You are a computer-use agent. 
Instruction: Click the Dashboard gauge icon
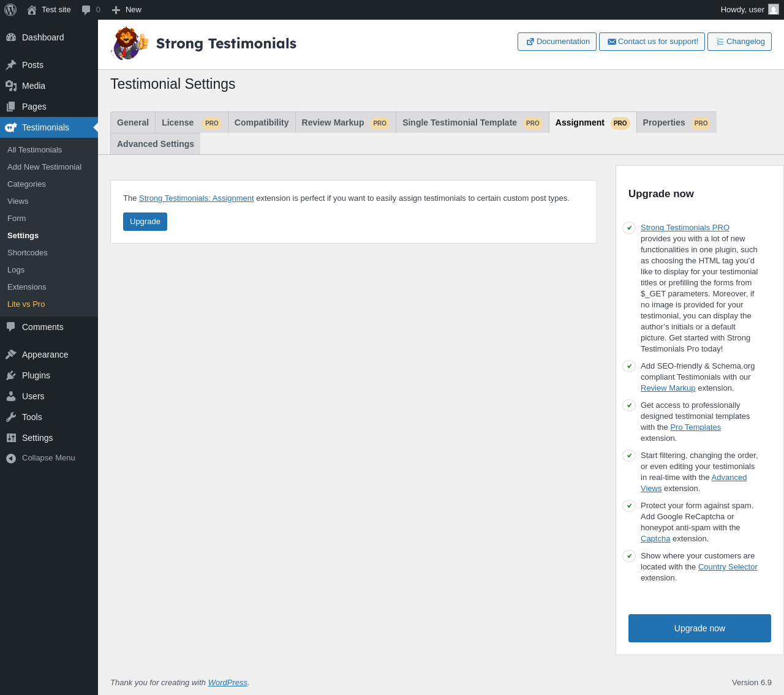pyautogui.click(x=11, y=37)
